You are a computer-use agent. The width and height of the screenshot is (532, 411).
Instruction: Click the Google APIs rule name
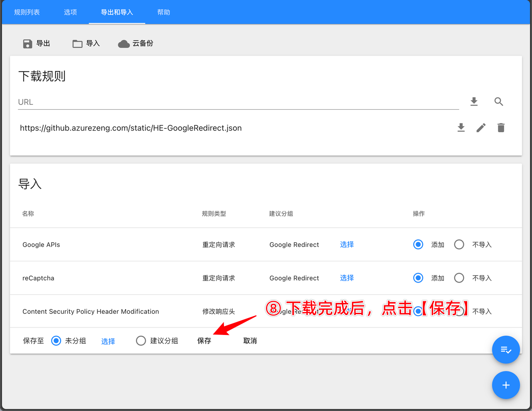coord(41,245)
